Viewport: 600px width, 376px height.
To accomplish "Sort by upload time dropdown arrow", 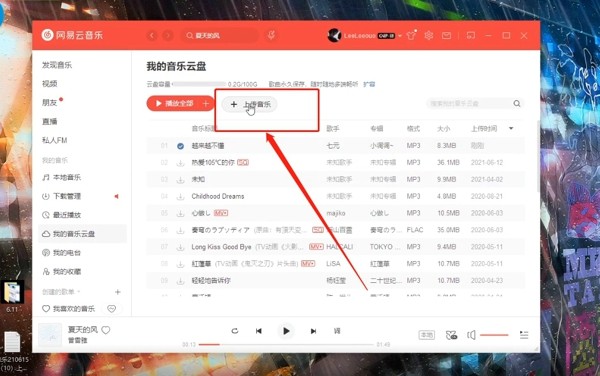I will click(x=511, y=129).
